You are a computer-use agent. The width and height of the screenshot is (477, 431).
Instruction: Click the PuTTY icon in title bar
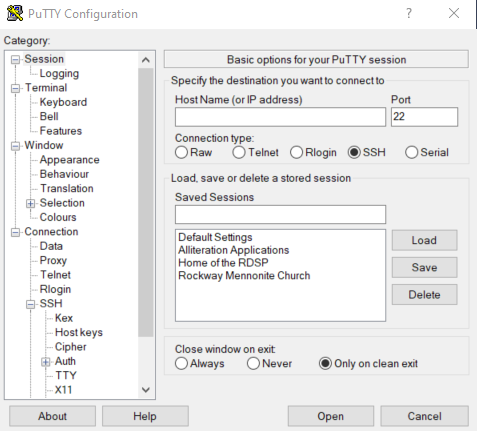coord(15,13)
